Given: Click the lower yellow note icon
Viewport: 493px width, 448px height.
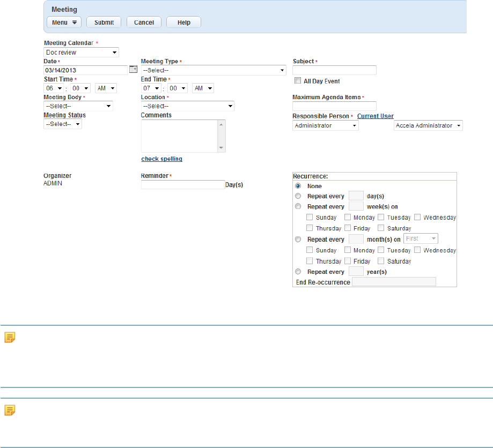Looking at the screenshot, I should (x=10, y=410).
